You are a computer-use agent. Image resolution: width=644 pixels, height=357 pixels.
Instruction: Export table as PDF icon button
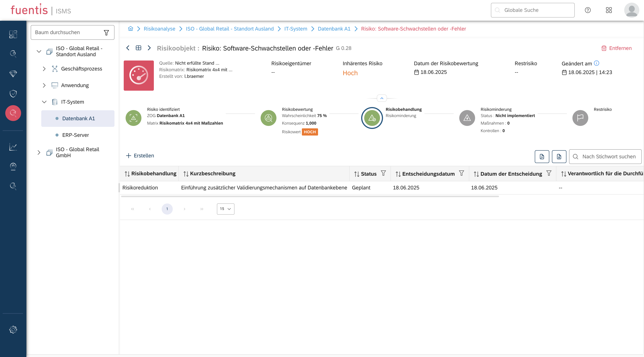click(542, 157)
